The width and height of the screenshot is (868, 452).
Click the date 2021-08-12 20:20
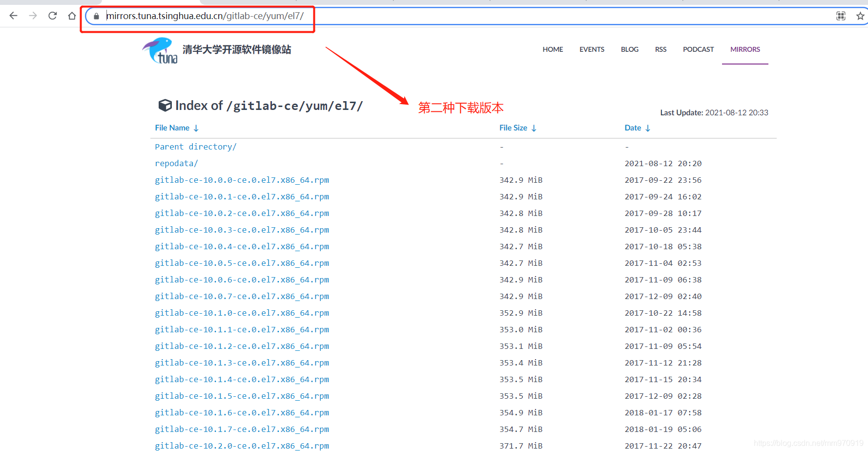(663, 163)
